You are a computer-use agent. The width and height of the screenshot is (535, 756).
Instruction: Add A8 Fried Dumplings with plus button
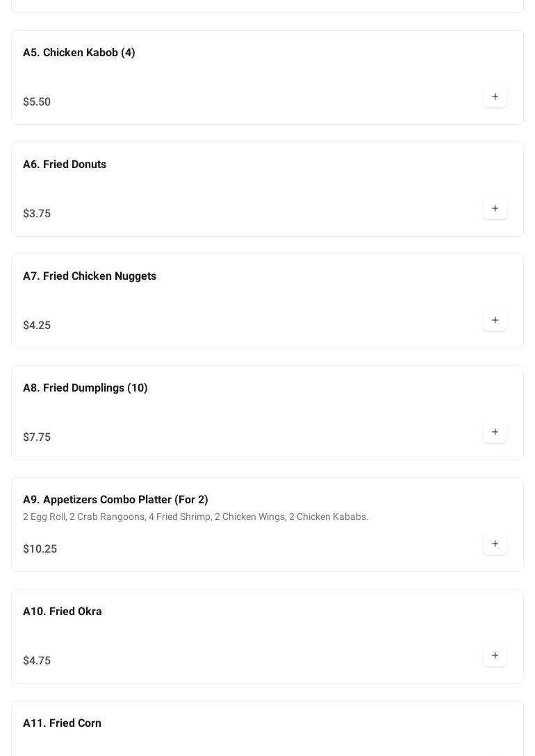click(x=495, y=432)
